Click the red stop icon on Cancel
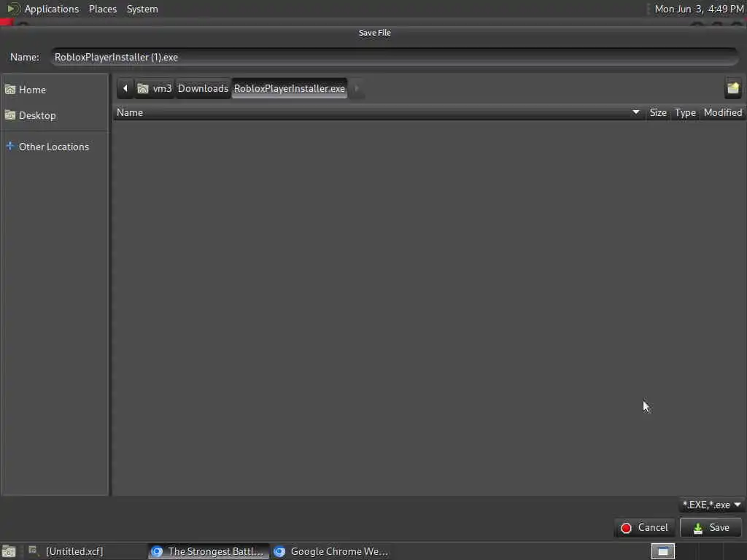Image resolution: width=747 pixels, height=560 pixels. point(626,528)
